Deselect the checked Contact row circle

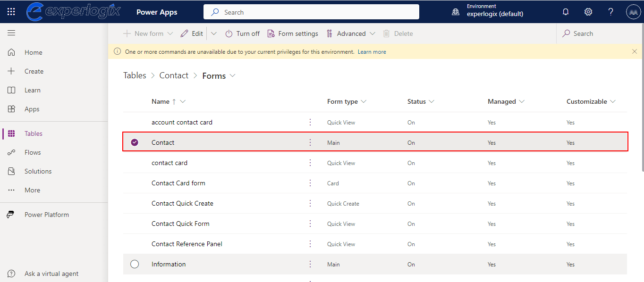135,142
